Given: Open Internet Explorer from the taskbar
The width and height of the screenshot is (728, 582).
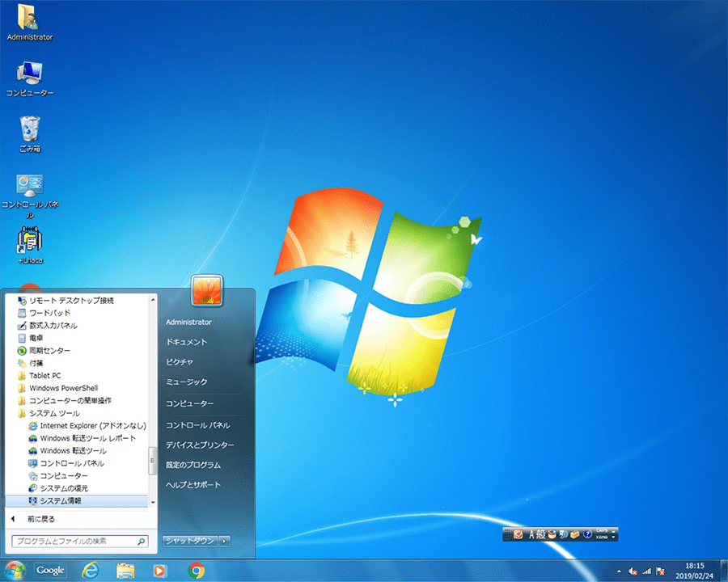Looking at the screenshot, I should (91, 571).
